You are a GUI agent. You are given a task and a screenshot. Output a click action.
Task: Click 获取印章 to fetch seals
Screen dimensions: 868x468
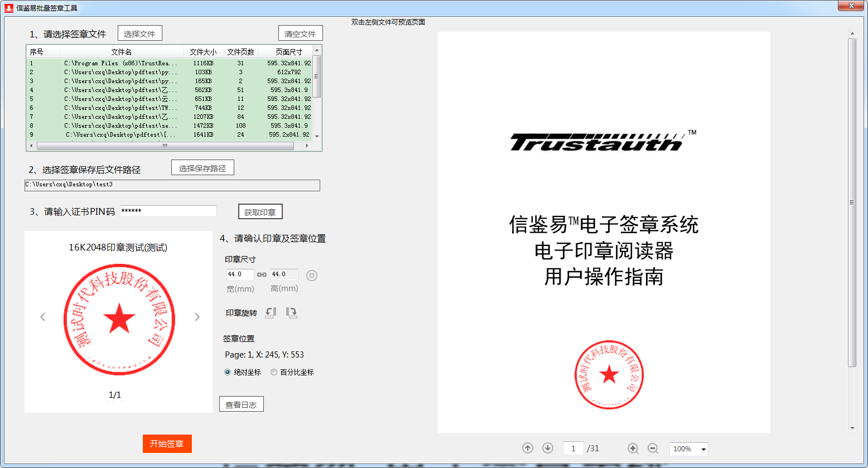260,212
